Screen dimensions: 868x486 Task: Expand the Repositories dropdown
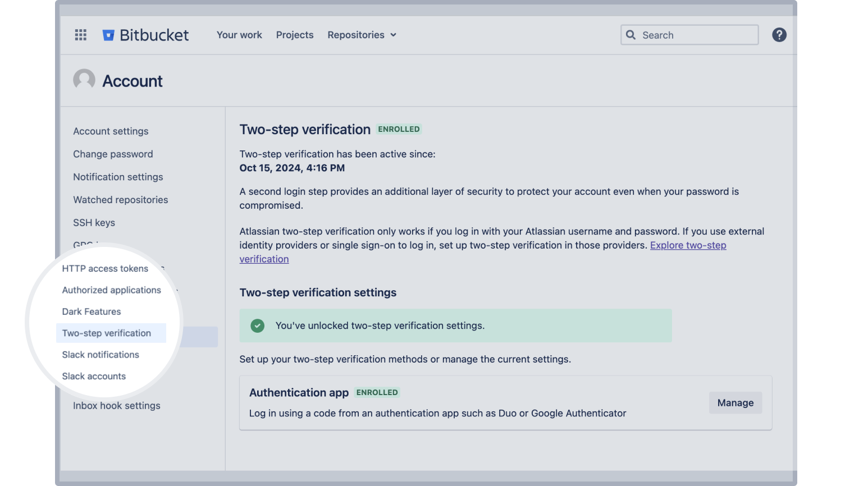[x=362, y=35]
